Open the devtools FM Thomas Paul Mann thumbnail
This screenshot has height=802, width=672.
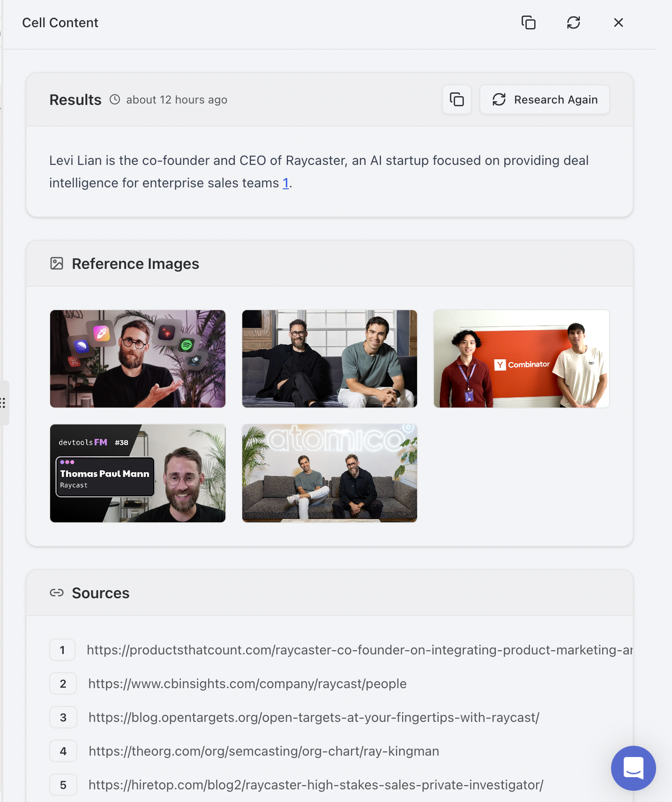pos(138,474)
